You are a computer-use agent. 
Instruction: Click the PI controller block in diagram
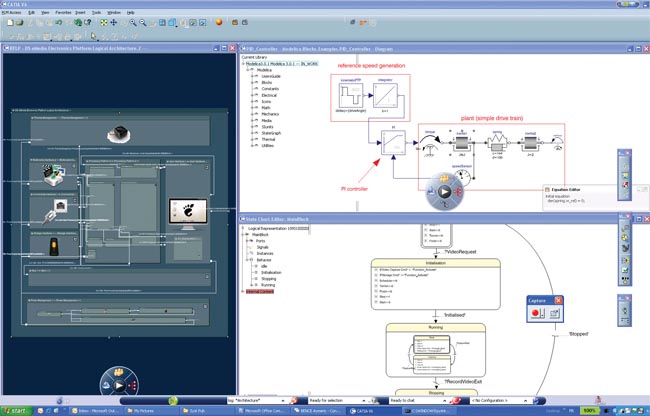tap(393, 143)
